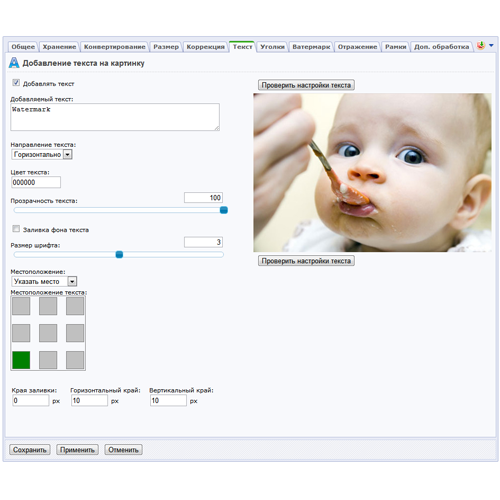Switch to the 'Ватермарк' tab
Screen dimensions: 500x500
tap(311, 47)
